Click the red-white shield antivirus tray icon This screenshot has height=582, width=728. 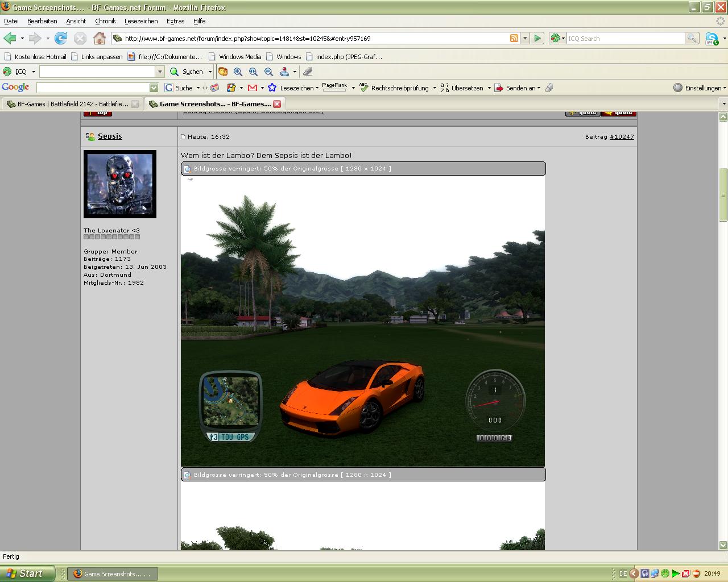tap(696, 573)
